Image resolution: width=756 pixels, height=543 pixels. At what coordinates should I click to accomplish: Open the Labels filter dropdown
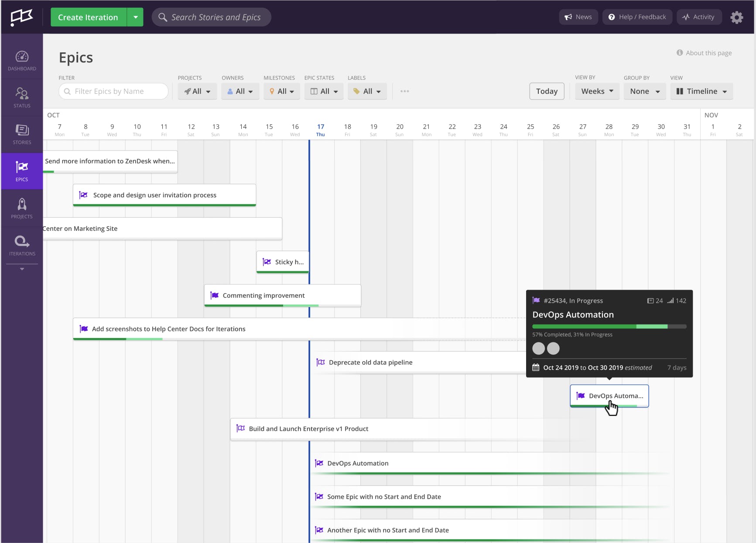click(367, 91)
